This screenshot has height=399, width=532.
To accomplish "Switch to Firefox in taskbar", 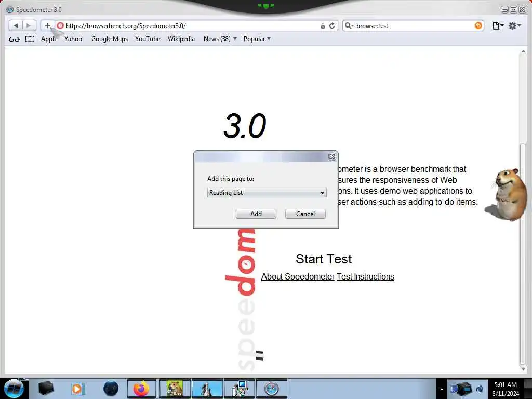I will (141, 389).
